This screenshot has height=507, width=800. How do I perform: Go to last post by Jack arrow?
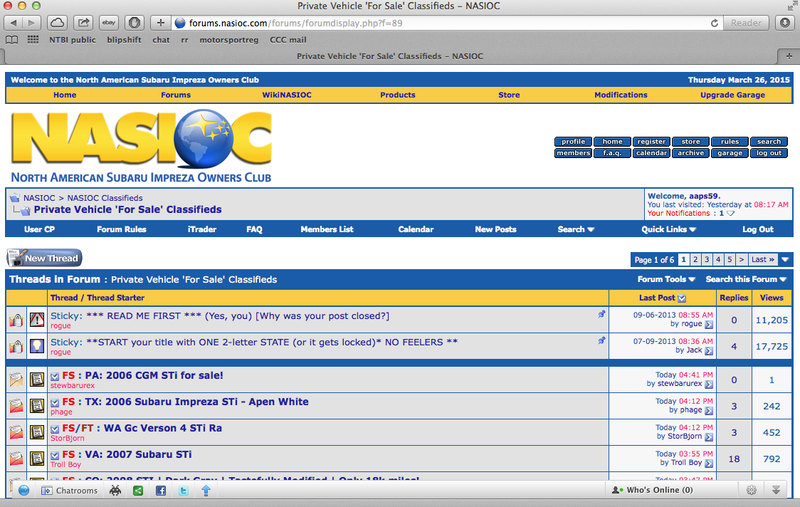[x=709, y=351]
